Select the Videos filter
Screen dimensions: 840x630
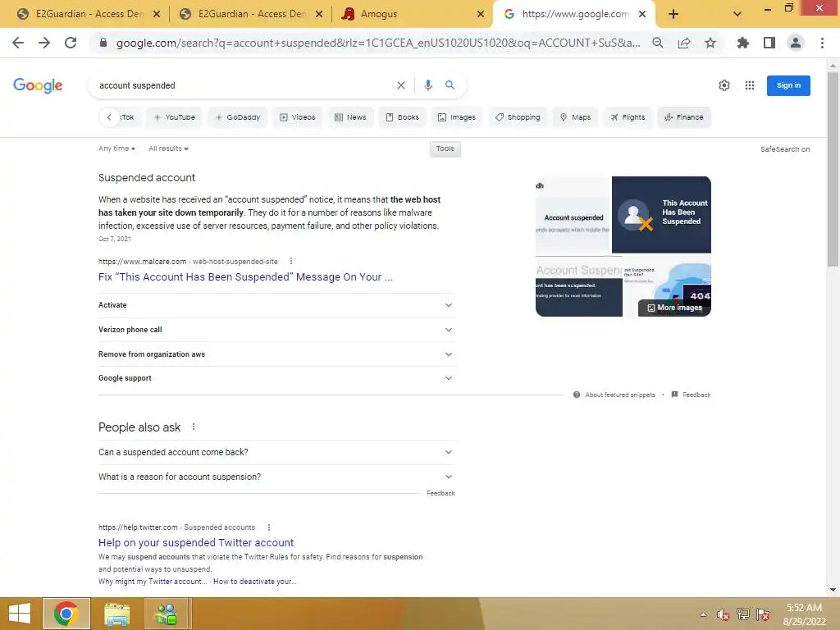[297, 117]
